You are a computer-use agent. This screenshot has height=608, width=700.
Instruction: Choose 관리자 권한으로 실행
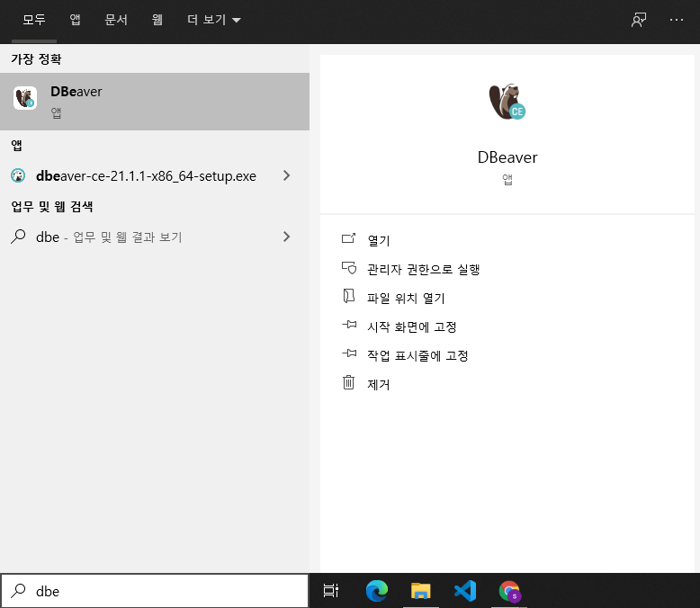click(423, 269)
